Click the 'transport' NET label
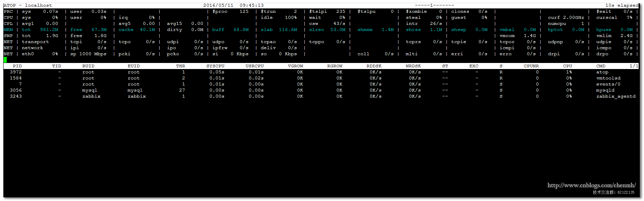This screenshot has width=644, height=201. click(35, 42)
